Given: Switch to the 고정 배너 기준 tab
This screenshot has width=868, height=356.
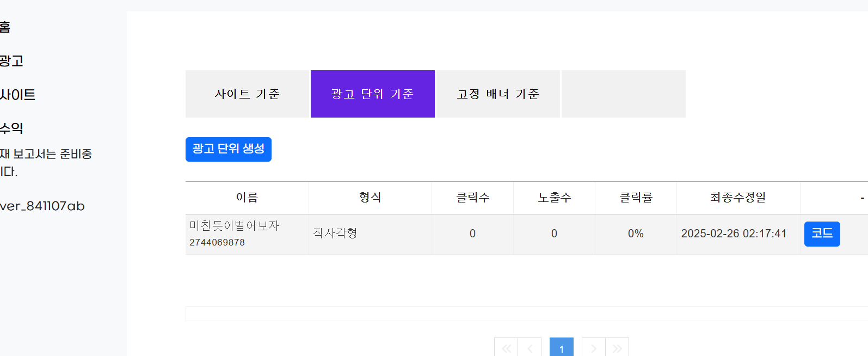Looking at the screenshot, I should (498, 94).
